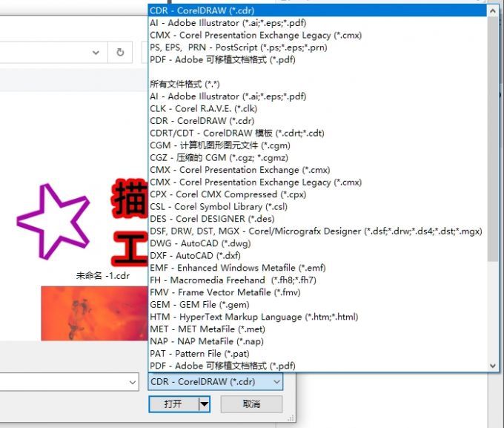The width and height of the screenshot is (504, 428).
Task: Choose first AI - Adobe Illustrator entry near top
Action: 317,23
